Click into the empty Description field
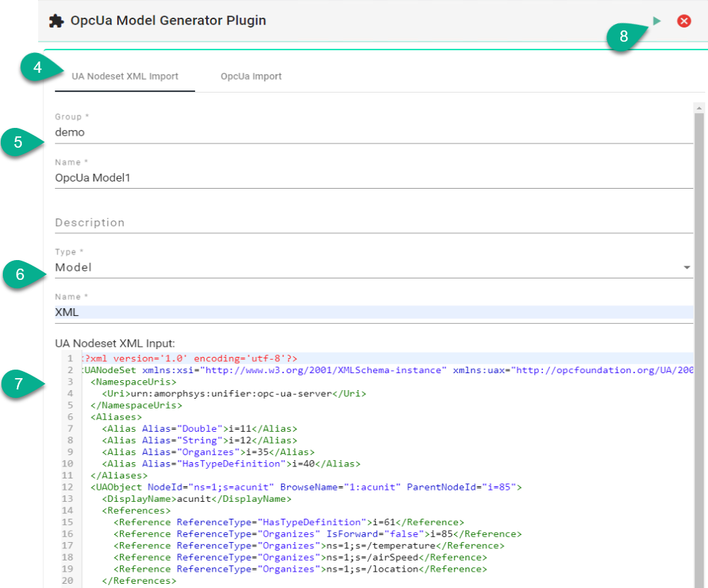 point(373,223)
